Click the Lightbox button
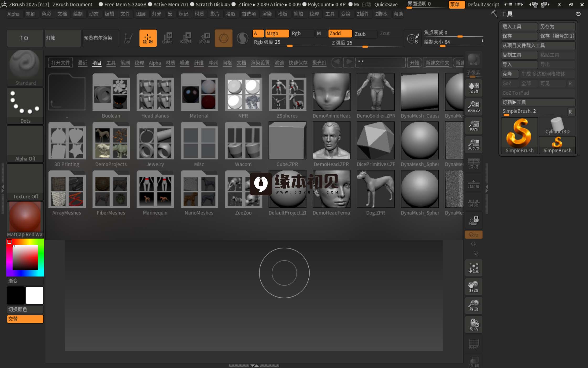This screenshot has width=588, height=368. [x=62, y=38]
